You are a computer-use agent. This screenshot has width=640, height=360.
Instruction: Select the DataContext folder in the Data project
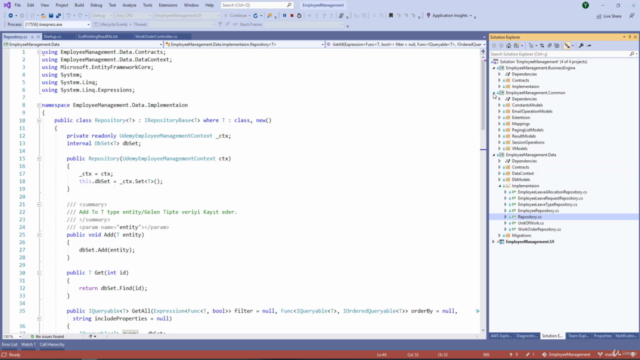(522, 173)
